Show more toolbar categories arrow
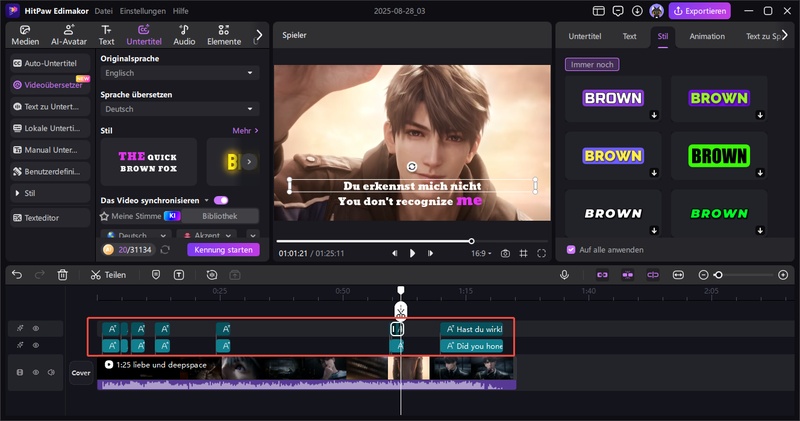Screen dimensions: 800x421 tap(259, 35)
